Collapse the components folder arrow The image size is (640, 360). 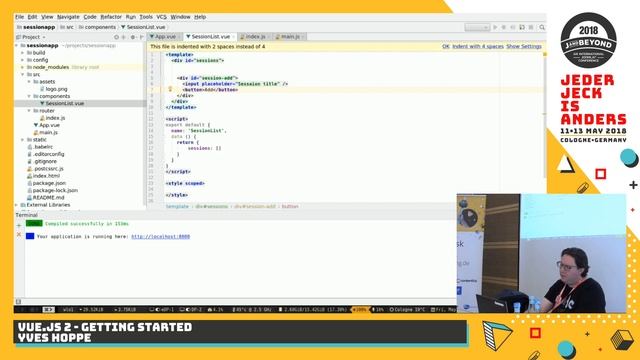tap(29, 96)
